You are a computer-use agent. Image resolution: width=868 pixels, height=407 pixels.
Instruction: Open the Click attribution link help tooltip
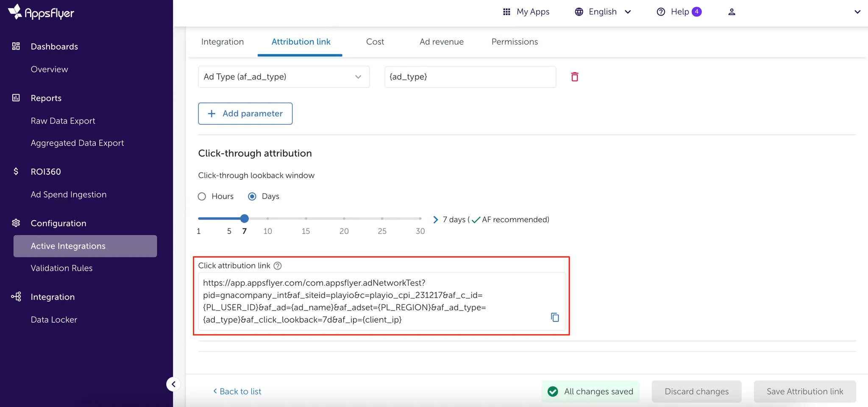(278, 266)
